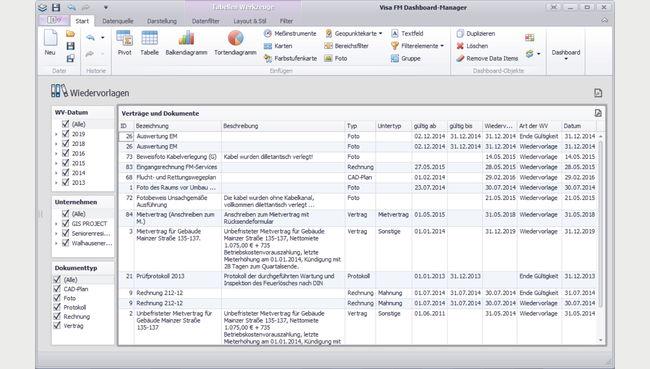Image resolution: width=650 pixels, height=369 pixels.
Task: Click the quick-access save icon in title bar
Action: [56, 7]
